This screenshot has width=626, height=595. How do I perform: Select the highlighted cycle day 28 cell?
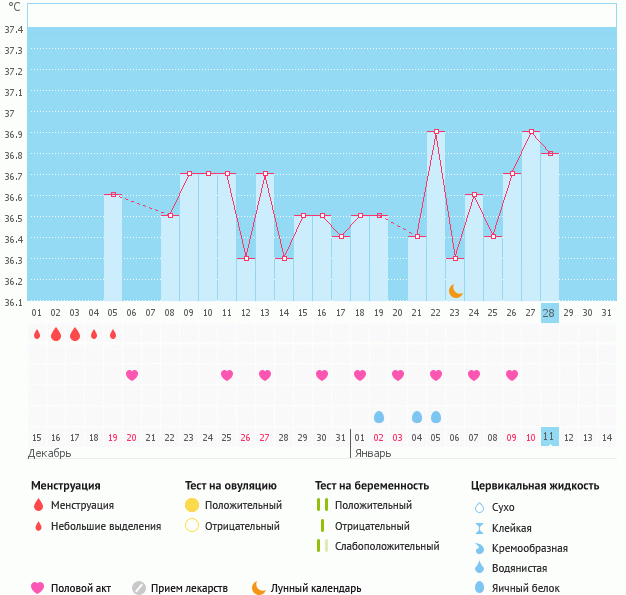549,313
